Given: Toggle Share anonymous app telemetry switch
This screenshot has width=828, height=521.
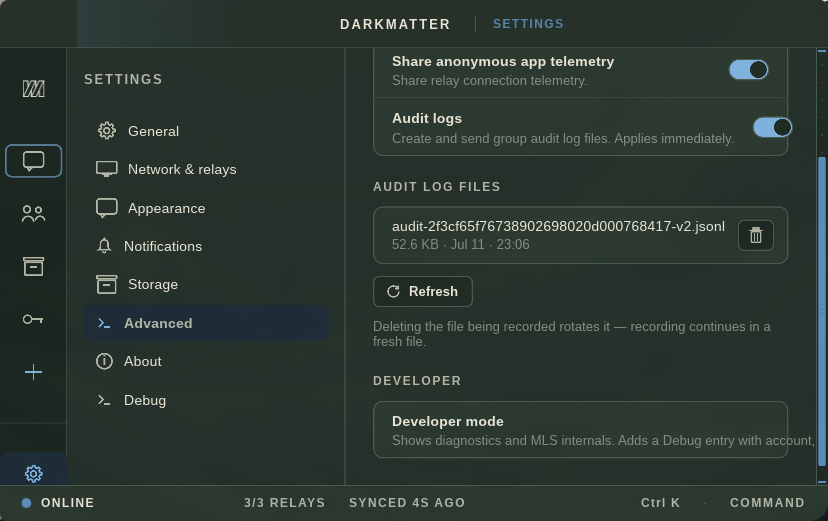Looking at the screenshot, I should tap(748, 70).
